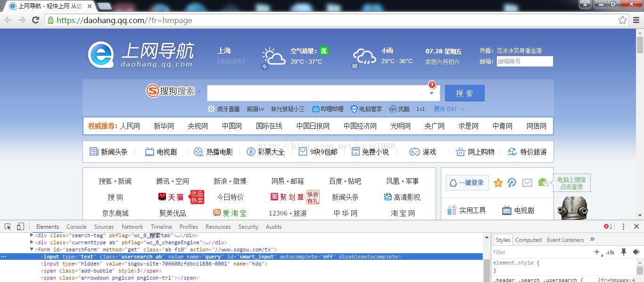The height and width of the screenshot is (282, 644).
Task: Click the new style rule plus icon
Action: (x=597, y=252)
